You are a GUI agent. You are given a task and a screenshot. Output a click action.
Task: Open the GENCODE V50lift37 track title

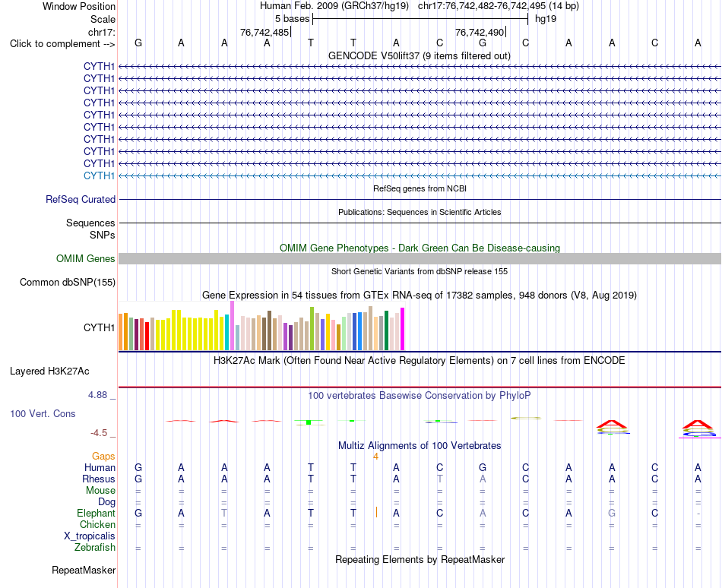420,55
